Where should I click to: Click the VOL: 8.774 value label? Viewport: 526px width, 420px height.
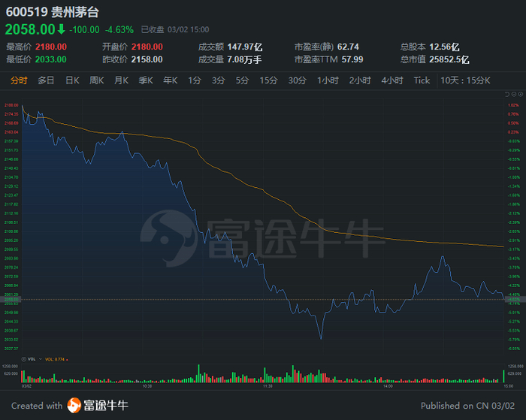pyautogui.click(x=55, y=359)
